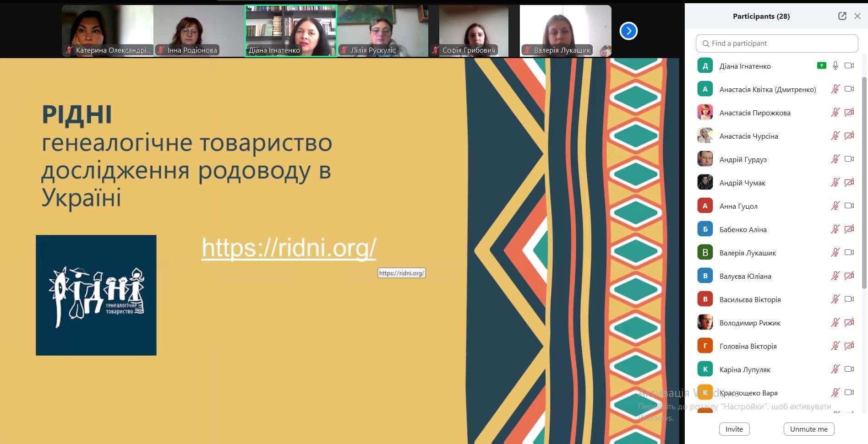868x444 pixels.
Task: Click disabled camera icon for Бабенко Аліна
Action: 849,229
